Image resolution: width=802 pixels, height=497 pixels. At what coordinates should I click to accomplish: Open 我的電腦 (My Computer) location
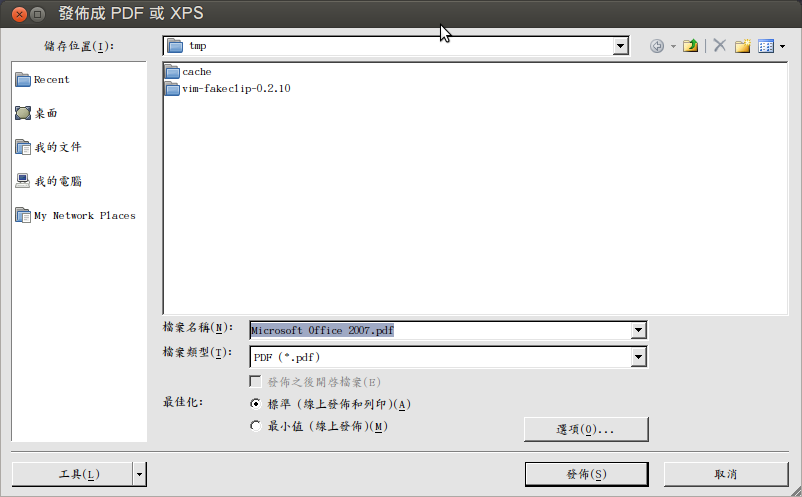(x=48, y=181)
